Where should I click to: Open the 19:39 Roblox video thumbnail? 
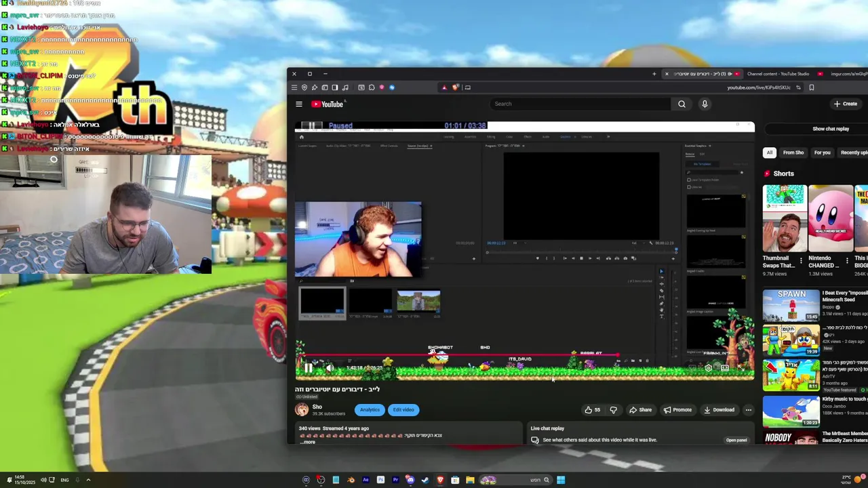tap(791, 340)
